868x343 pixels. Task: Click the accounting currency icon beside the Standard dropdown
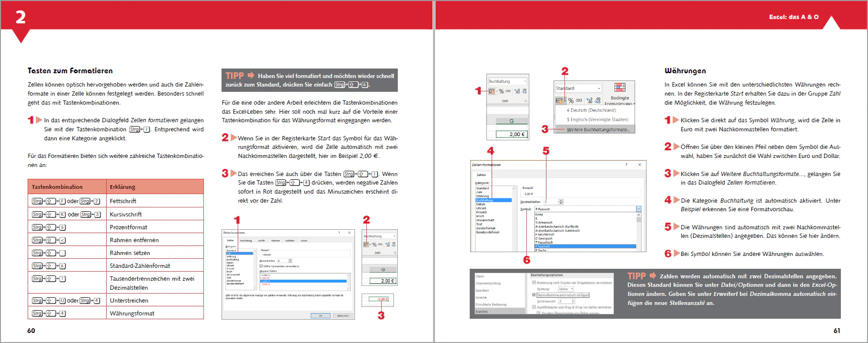point(559,100)
